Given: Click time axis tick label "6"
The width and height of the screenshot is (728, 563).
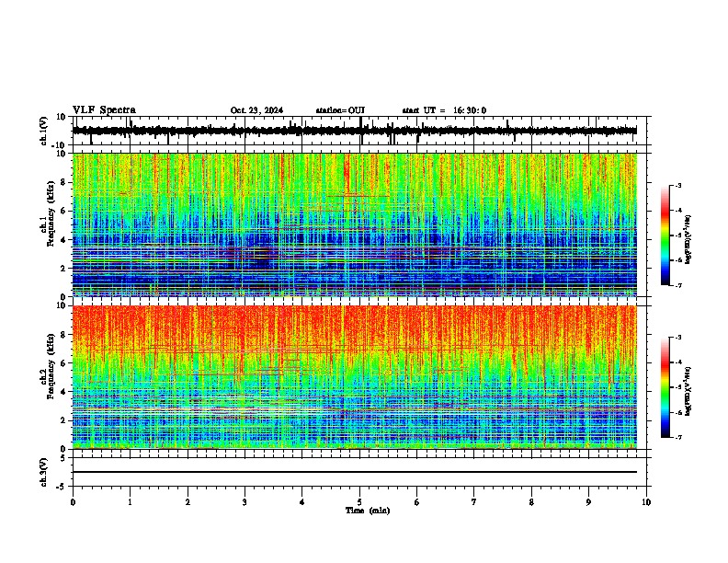Looking at the screenshot, I should coord(417,502).
